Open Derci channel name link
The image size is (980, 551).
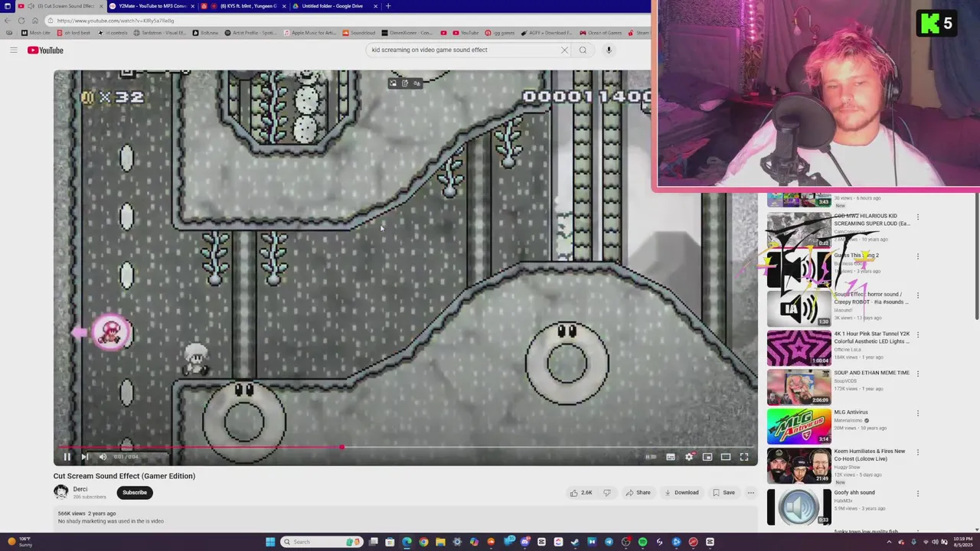(80, 489)
